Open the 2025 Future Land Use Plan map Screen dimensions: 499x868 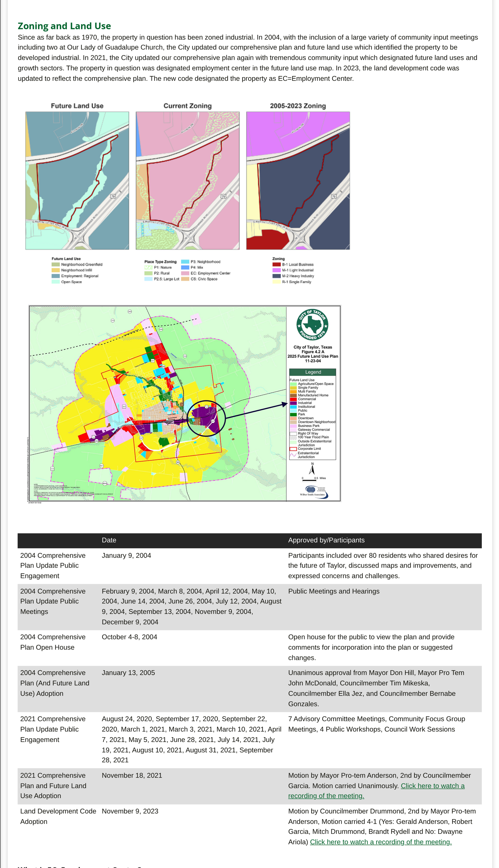click(185, 404)
